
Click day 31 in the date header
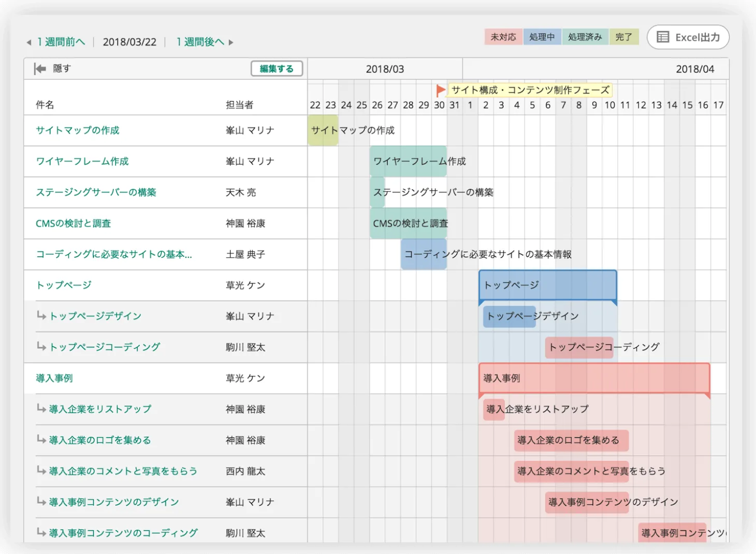coord(455,105)
